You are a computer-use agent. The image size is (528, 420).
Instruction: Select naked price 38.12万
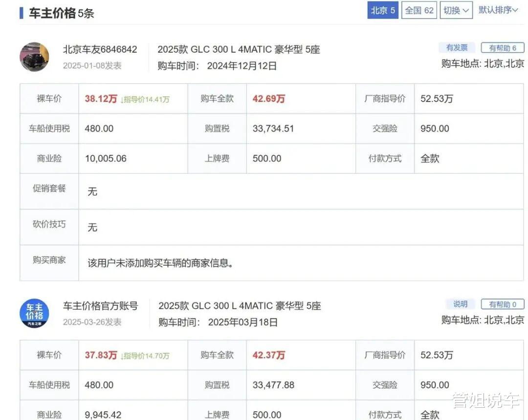pos(101,99)
